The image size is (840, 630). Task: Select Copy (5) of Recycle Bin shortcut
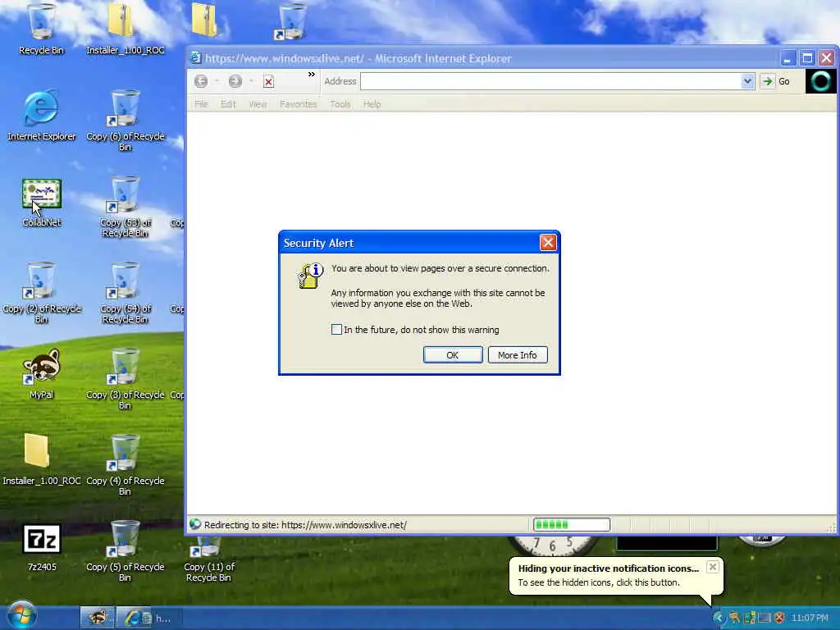pyautogui.click(x=125, y=551)
